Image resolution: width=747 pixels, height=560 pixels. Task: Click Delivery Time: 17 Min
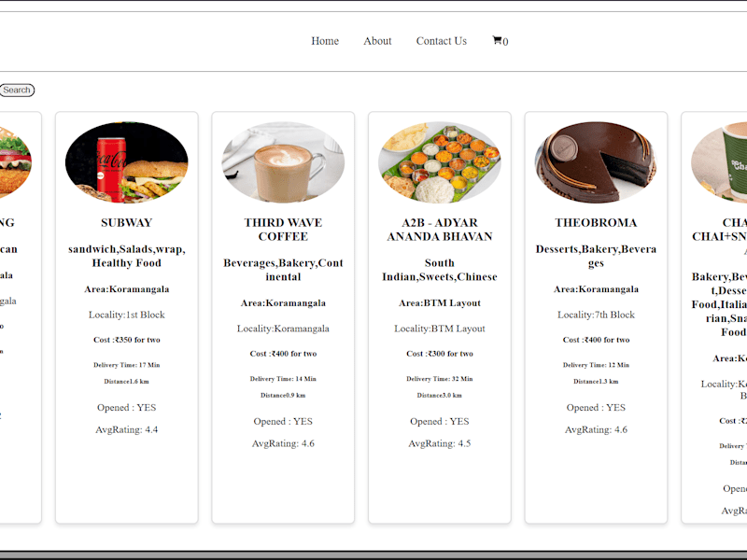[127, 365]
